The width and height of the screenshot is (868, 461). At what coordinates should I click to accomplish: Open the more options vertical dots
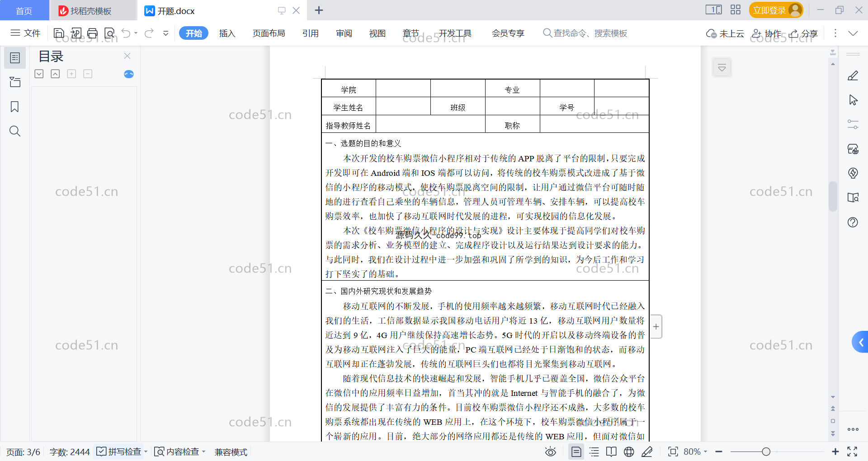click(835, 33)
